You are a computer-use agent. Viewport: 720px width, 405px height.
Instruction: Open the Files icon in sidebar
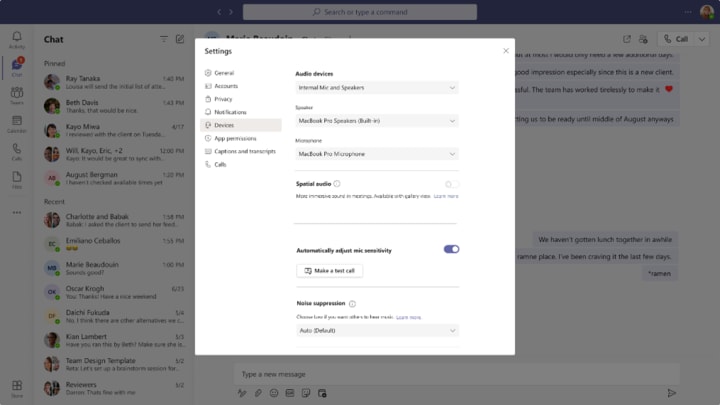tap(17, 180)
